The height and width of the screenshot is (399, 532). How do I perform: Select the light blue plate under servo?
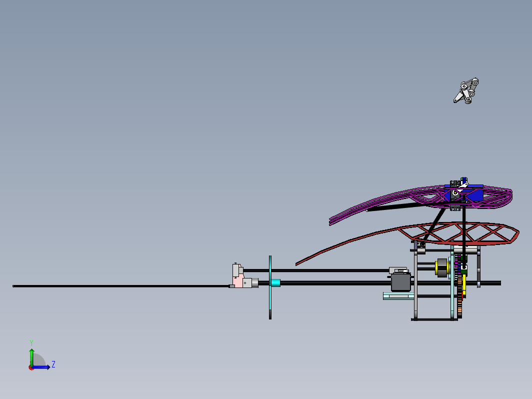[398, 296]
